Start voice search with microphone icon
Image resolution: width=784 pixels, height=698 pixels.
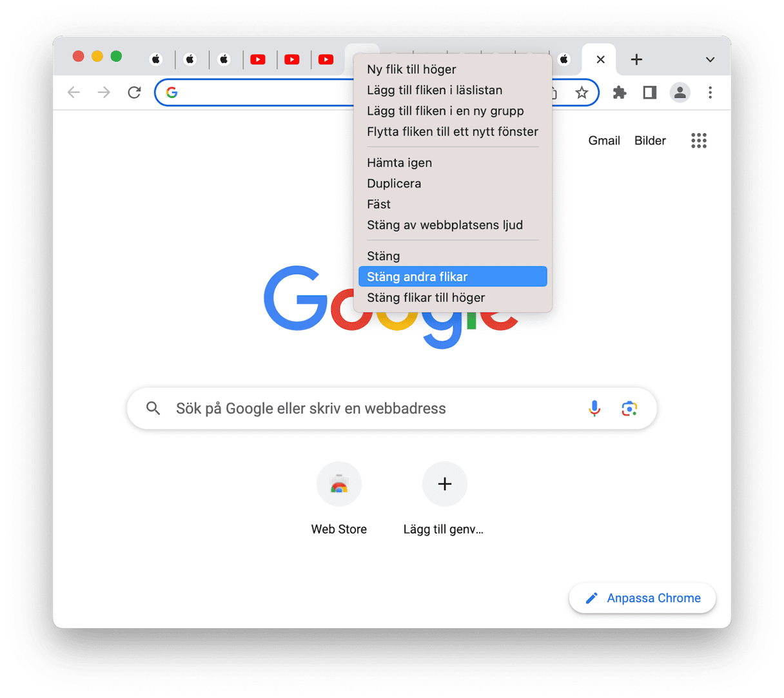[x=594, y=408]
